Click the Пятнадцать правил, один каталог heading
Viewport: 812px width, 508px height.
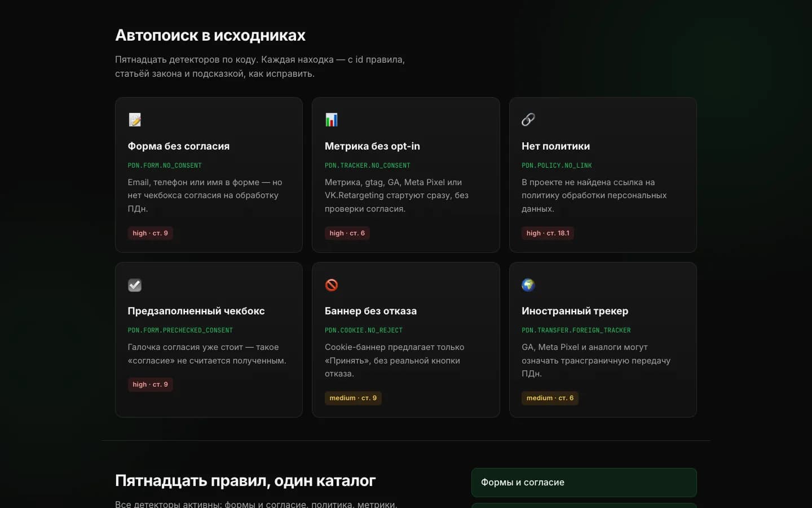click(x=245, y=480)
